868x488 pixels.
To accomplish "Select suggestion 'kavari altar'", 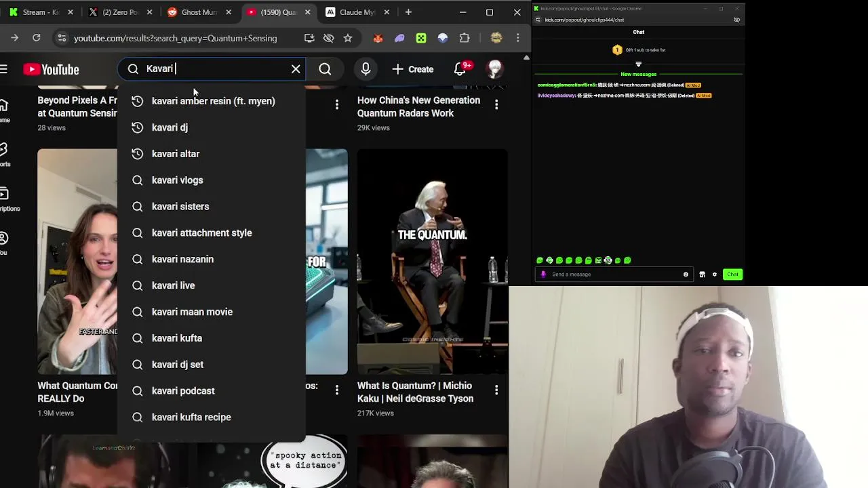I will 212,154.
